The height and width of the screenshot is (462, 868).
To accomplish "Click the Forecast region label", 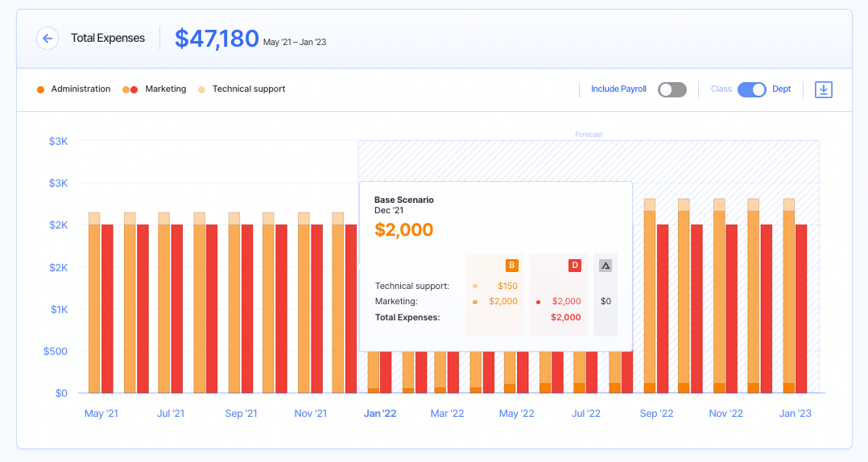I will pyautogui.click(x=589, y=134).
